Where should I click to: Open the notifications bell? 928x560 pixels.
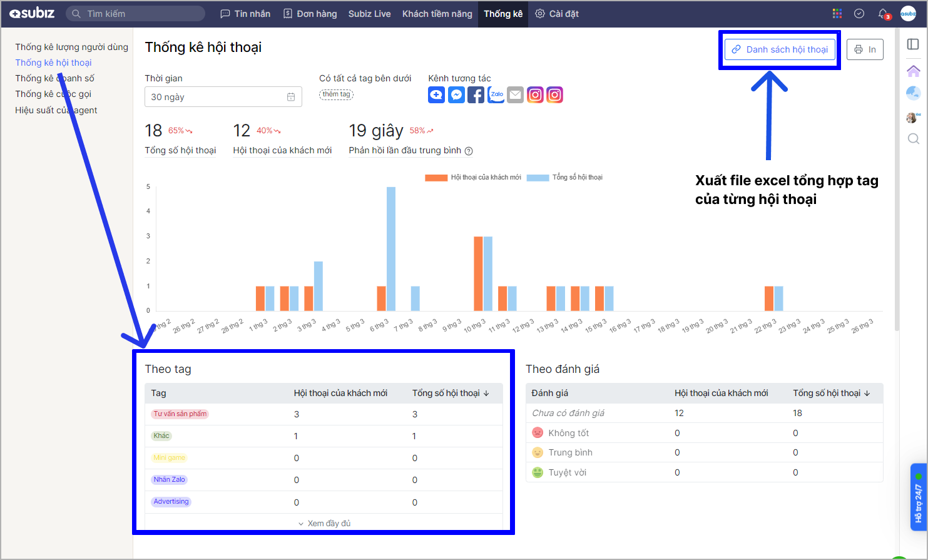[882, 14]
